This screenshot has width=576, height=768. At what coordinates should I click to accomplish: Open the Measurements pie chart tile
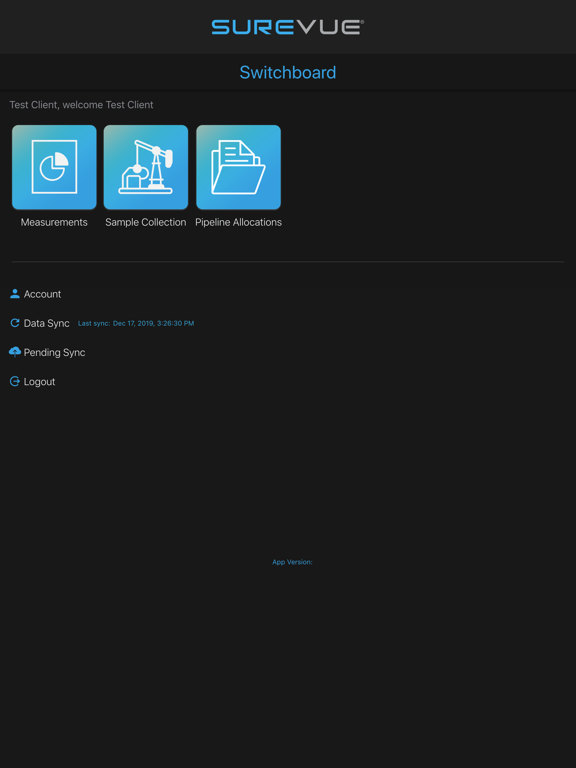(x=54, y=167)
